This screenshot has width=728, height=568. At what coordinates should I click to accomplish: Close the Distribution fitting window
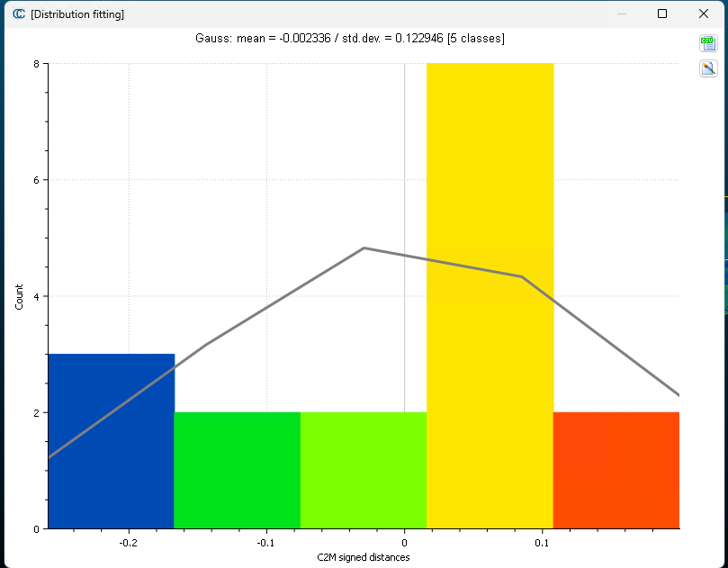704,14
